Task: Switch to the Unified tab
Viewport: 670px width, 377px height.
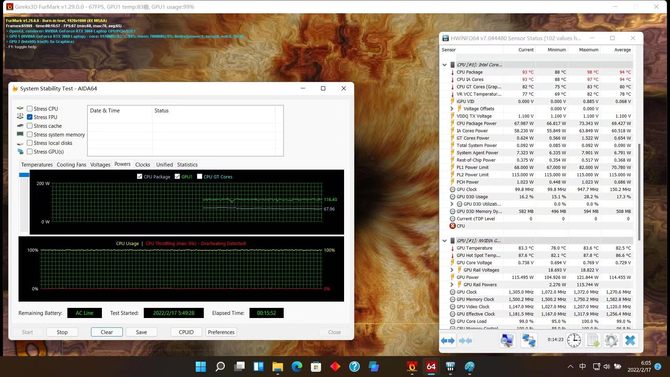Action: tap(164, 165)
